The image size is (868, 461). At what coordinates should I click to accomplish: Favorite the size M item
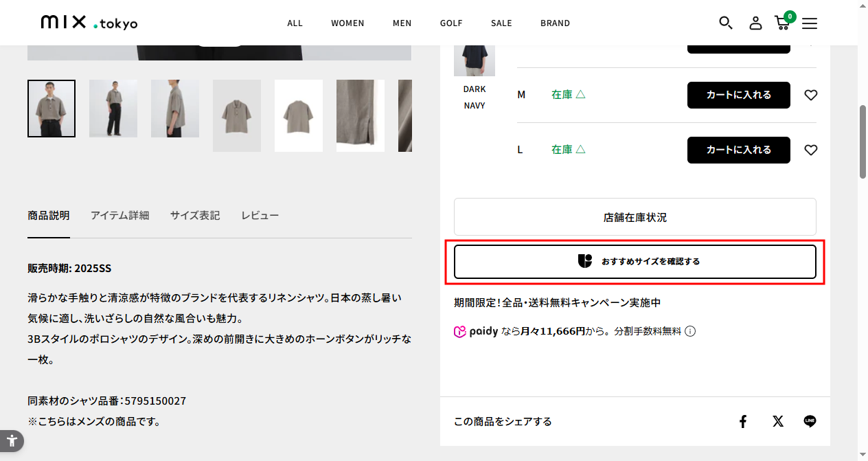tap(810, 95)
